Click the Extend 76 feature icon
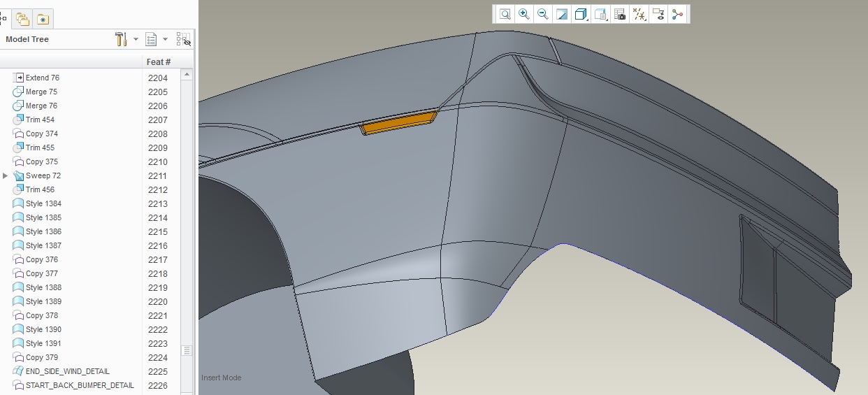 18,78
